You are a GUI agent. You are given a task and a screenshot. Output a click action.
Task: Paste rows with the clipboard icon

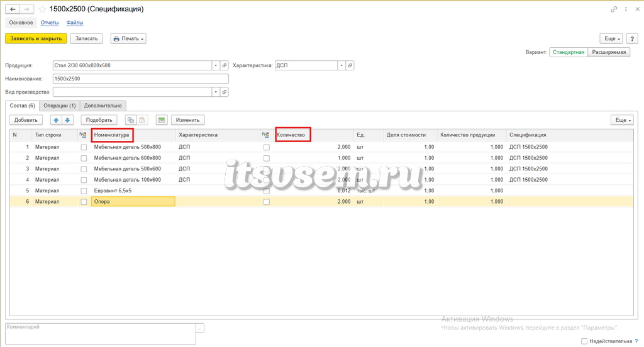click(142, 120)
